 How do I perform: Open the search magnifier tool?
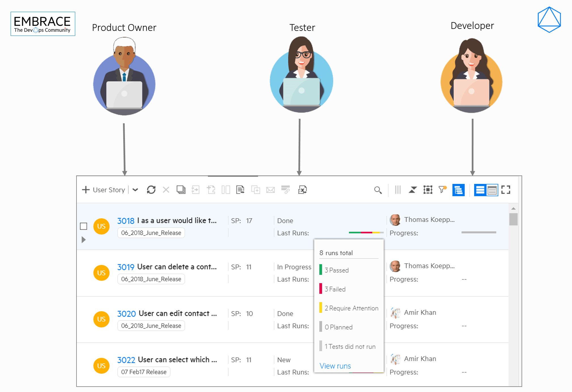pos(378,190)
